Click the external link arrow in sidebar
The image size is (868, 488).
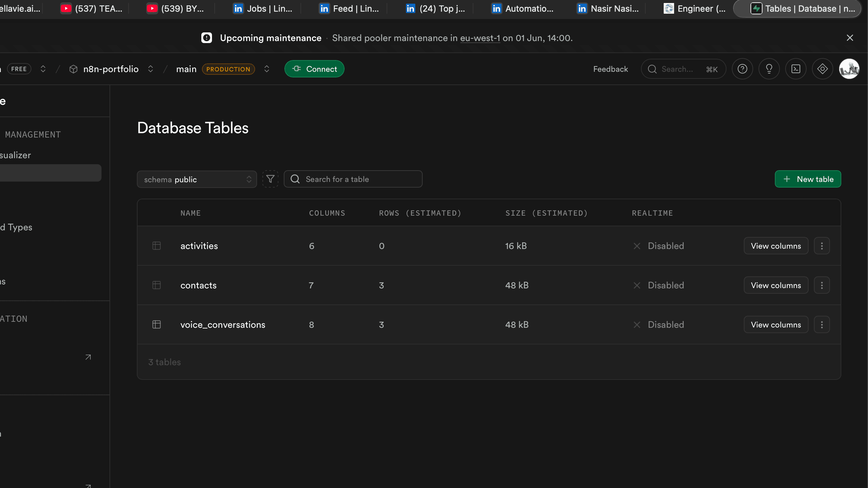pyautogui.click(x=88, y=357)
